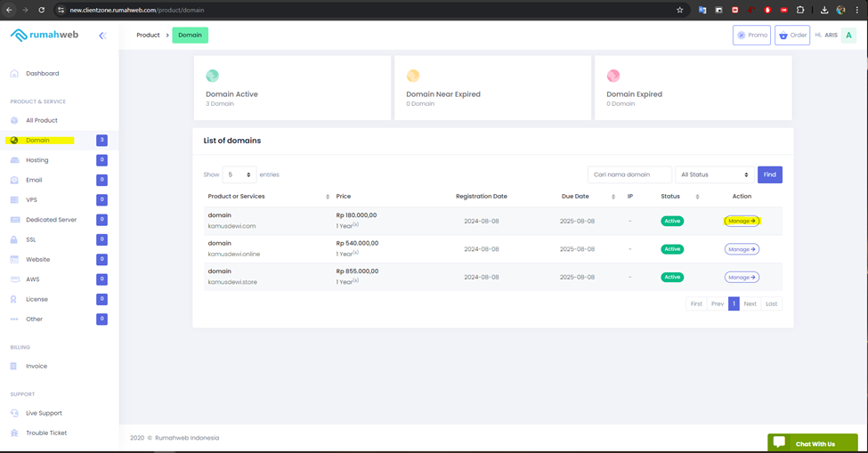
Task: Click the Invoice icon in sidebar
Action: coord(14,366)
